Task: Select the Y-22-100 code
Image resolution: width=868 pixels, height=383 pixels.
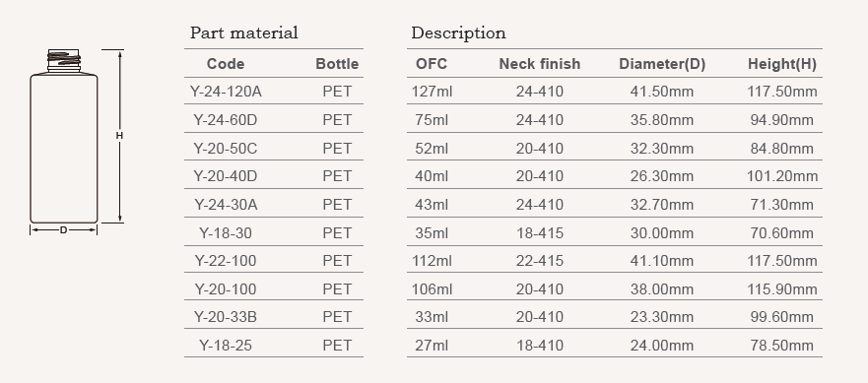Action: click(x=226, y=261)
